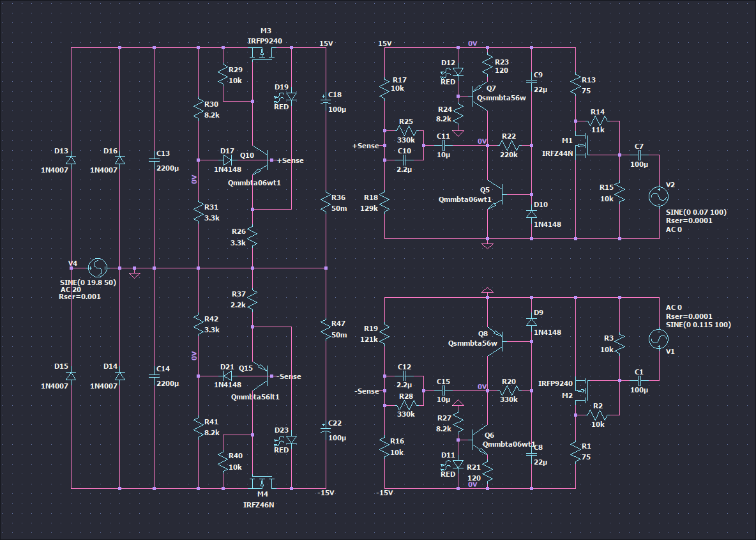
Task: Select the C22 100µ capacitor symbol
Action: point(325,428)
